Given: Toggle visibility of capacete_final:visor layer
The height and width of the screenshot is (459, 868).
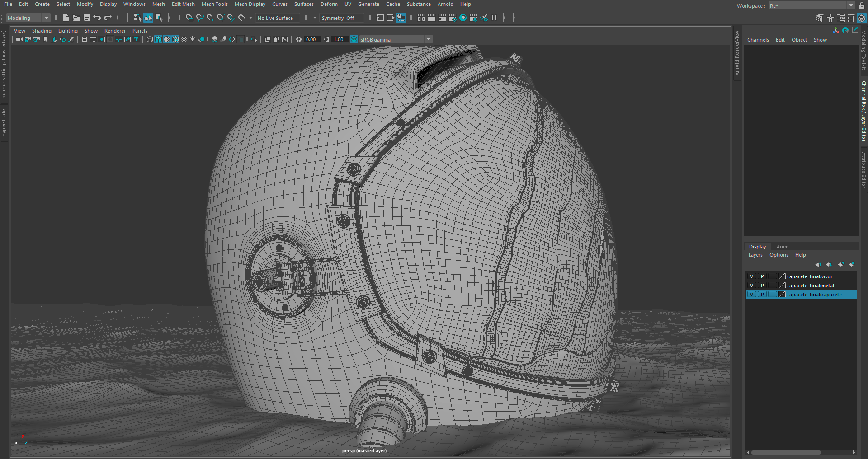Looking at the screenshot, I should (x=751, y=276).
